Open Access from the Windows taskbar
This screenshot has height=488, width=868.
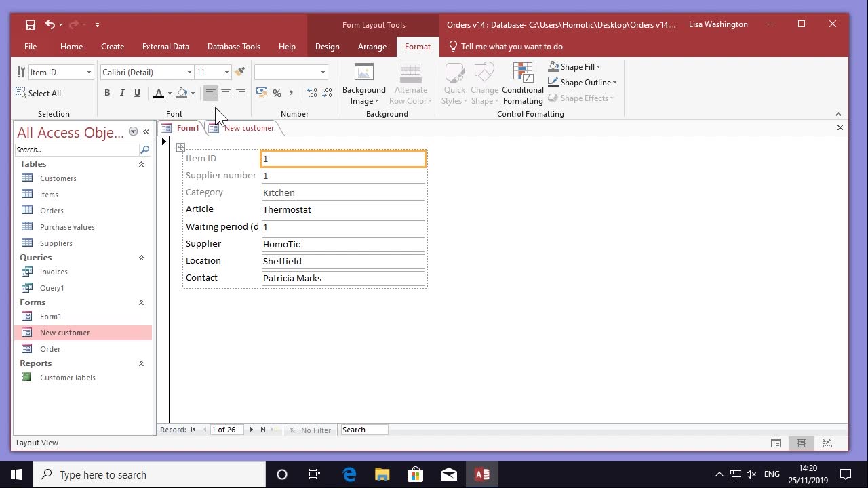pos(482,474)
